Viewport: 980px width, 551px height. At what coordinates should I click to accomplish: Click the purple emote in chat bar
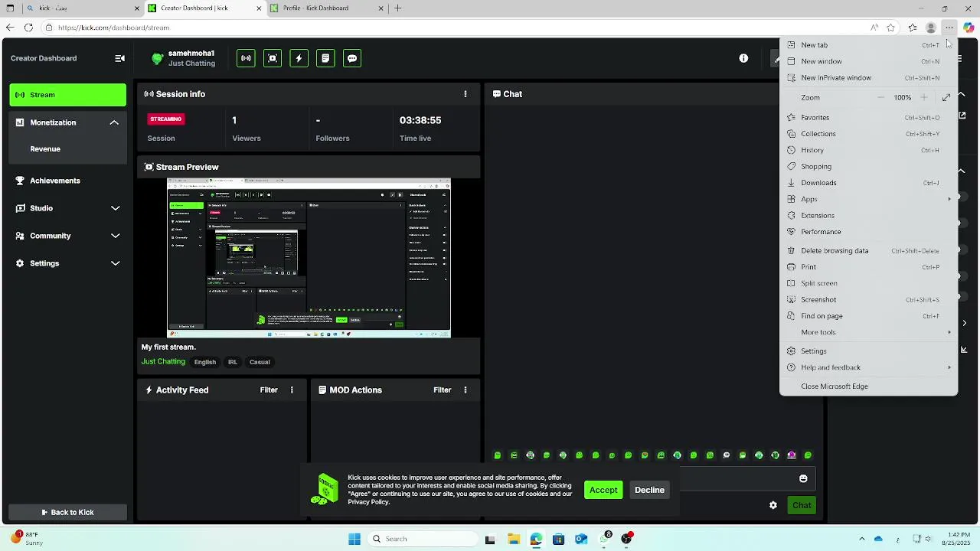(x=792, y=455)
